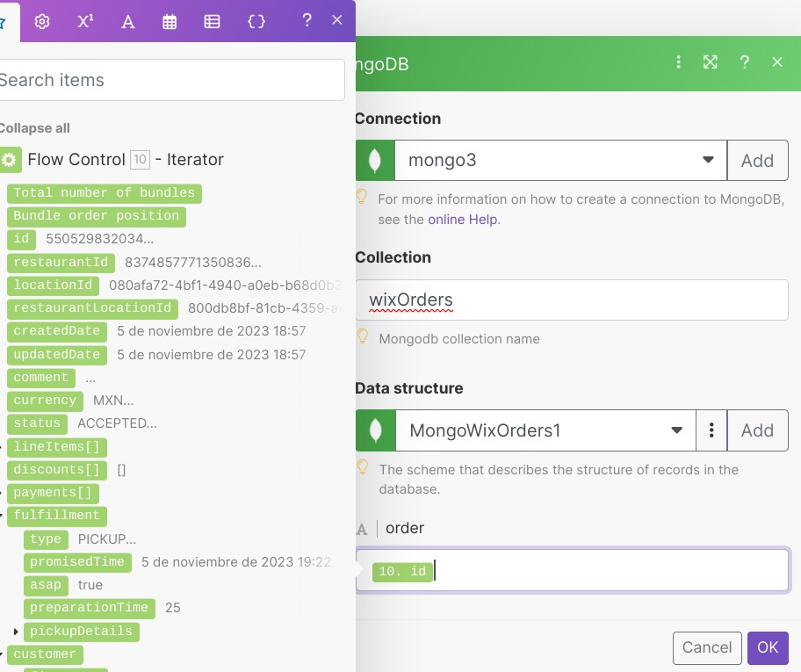Close the mapping items panel

[x=336, y=20]
